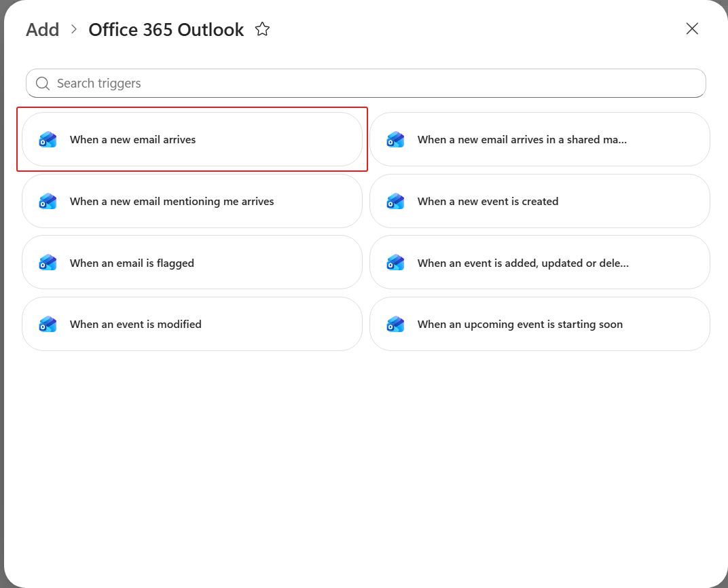Image resolution: width=728 pixels, height=588 pixels.
Task: Click Outlook icon beside 'email is flagged'
Action: 48,262
